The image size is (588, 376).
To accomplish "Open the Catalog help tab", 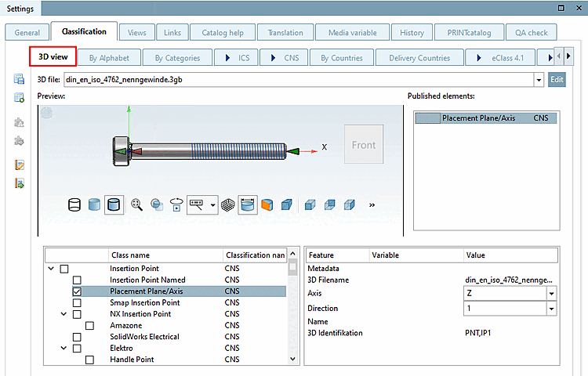I will pyautogui.click(x=223, y=33).
